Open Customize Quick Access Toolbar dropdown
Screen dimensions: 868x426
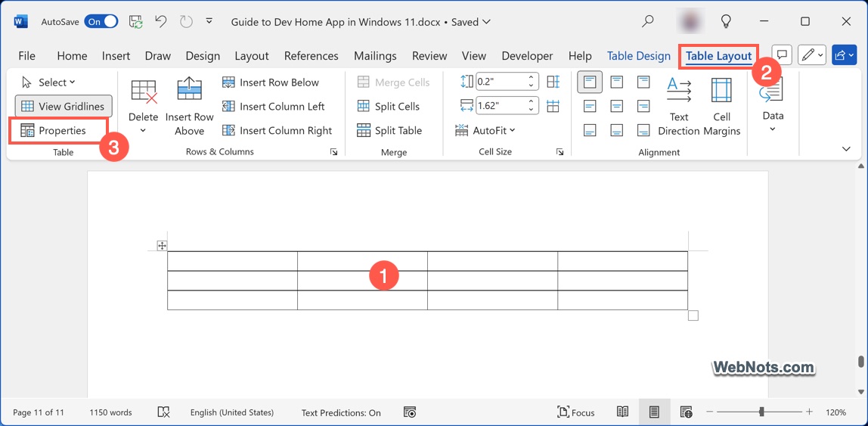point(209,22)
